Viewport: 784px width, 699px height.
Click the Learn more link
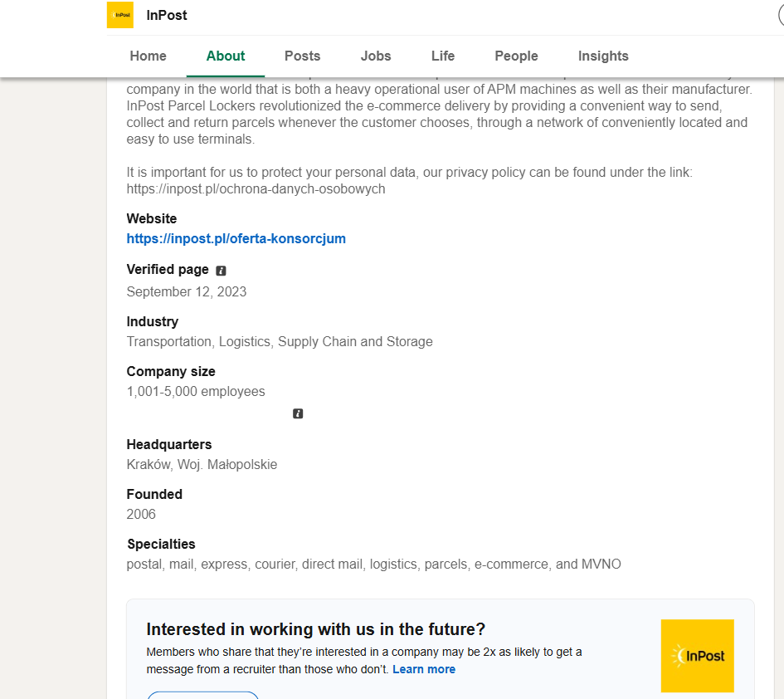[424, 669]
